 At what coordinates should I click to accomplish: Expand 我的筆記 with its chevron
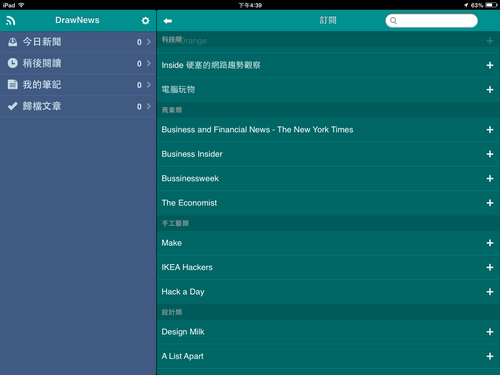point(149,85)
